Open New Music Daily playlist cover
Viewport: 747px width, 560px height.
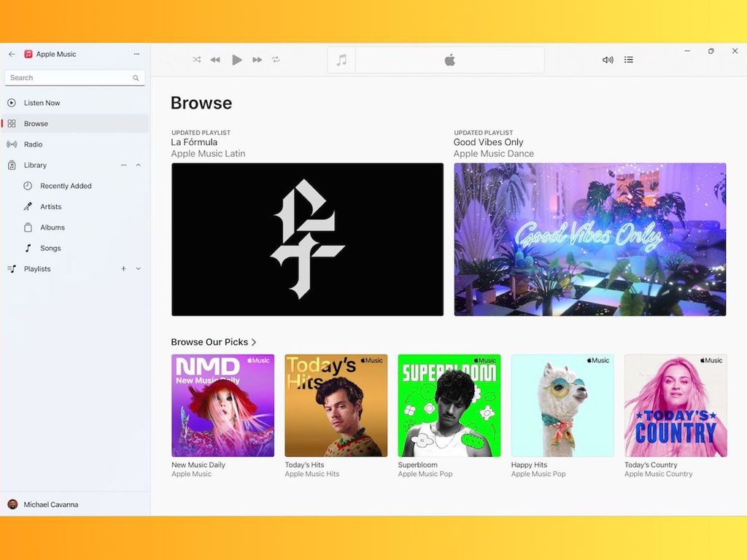[223, 405]
